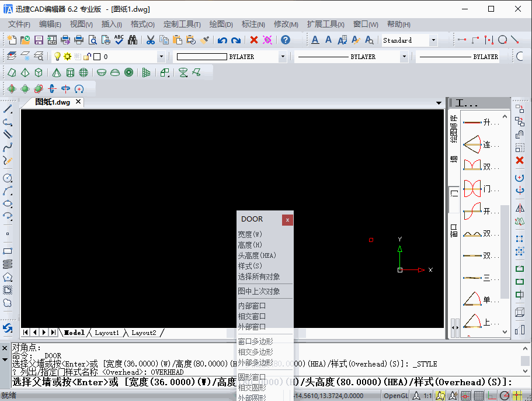Click Erase red X in modify toolbar
Screen dimensions: 532x401
tap(520, 160)
